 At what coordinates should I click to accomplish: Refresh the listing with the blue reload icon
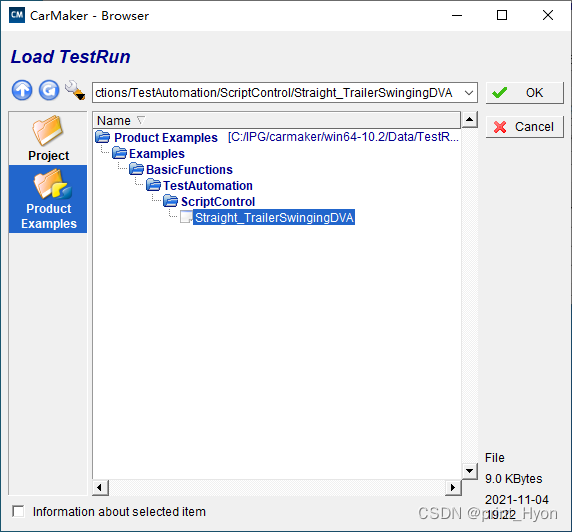click(x=49, y=90)
